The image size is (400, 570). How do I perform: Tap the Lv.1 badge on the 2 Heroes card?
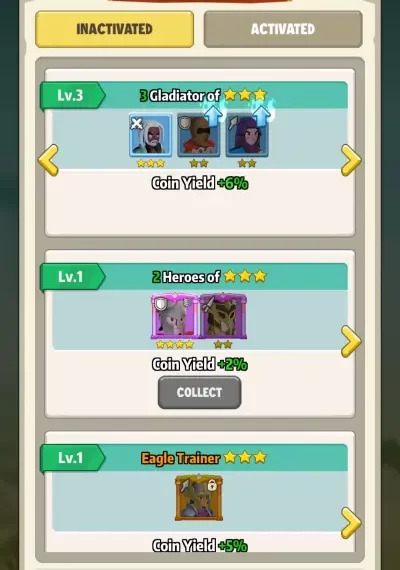click(73, 277)
